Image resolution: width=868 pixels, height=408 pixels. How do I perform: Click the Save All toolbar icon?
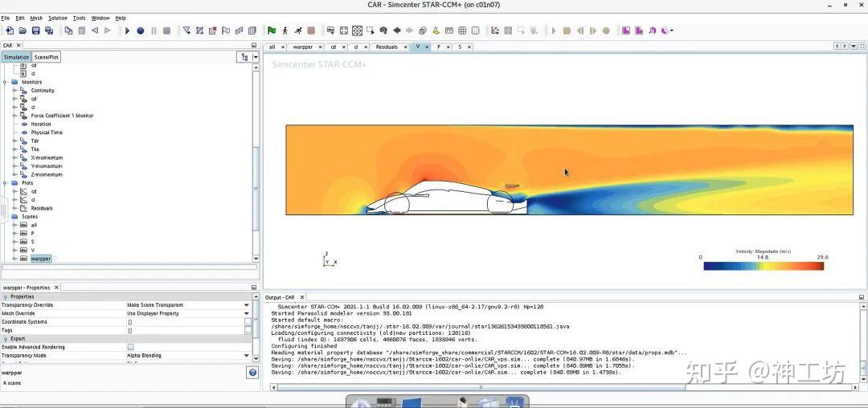tap(49, 31)
